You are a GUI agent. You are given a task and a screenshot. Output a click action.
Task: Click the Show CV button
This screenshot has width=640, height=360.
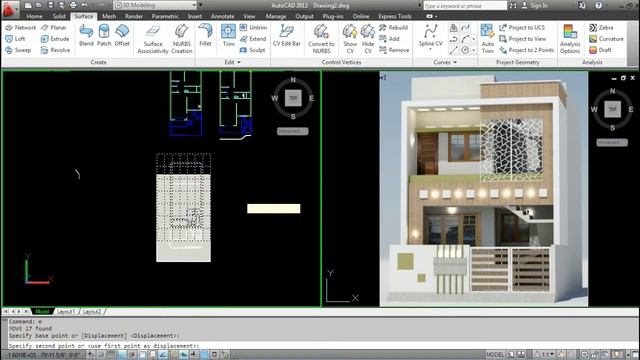click(x=350, y=39)
